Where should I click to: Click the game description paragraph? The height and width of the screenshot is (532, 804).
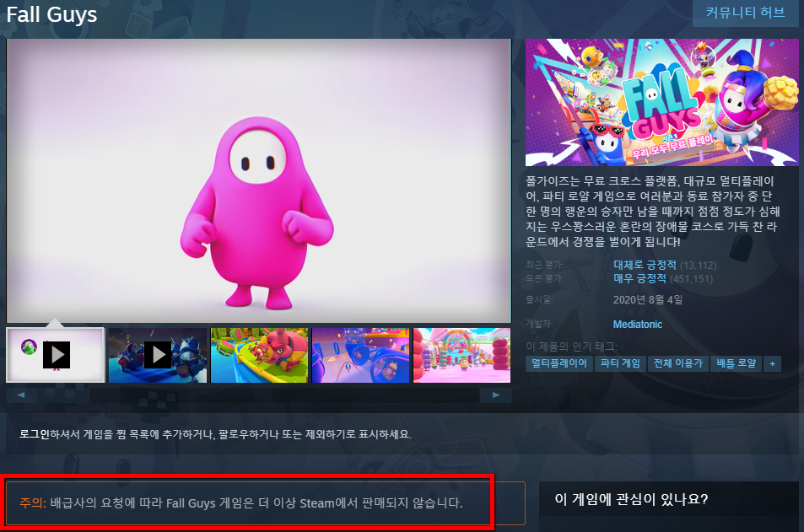[653, 211]
